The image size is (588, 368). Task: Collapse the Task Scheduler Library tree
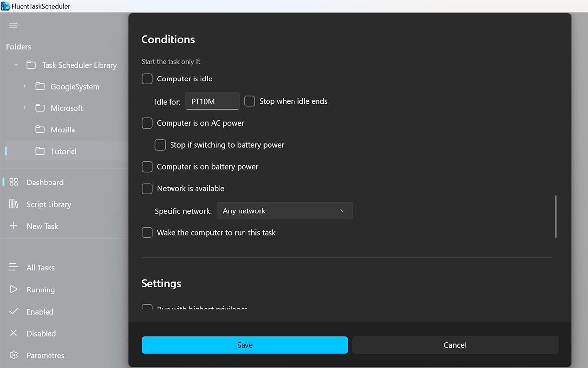(x=15, y=64)
